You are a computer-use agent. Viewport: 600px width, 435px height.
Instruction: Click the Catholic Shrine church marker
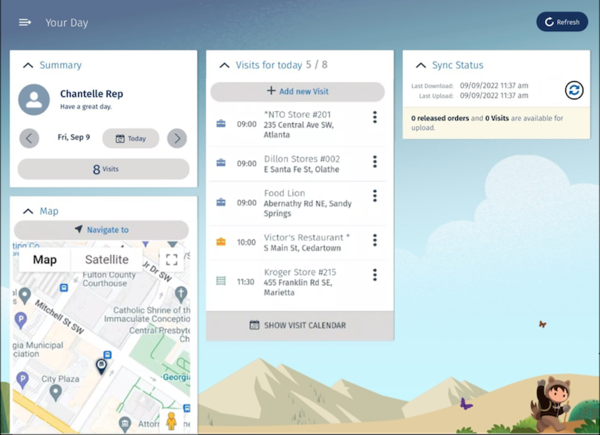click(x=181, y=295)
